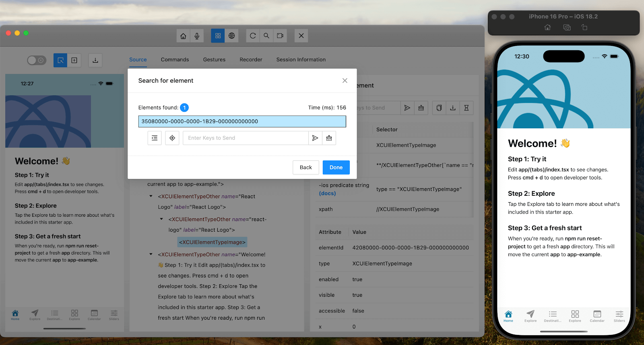
Task: Click the microphone Siri command icon
Action: tap(197, 36)
